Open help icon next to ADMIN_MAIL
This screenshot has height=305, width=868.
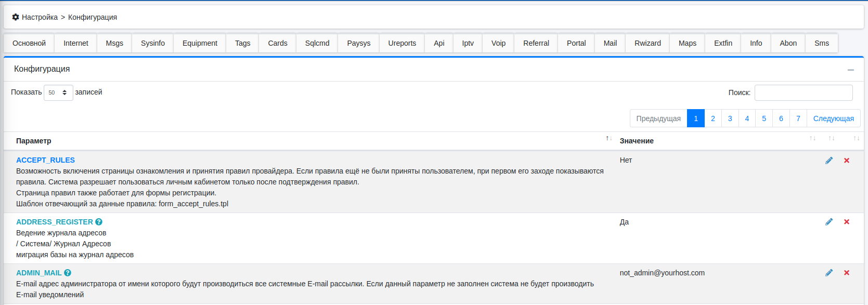coord(68,273)
